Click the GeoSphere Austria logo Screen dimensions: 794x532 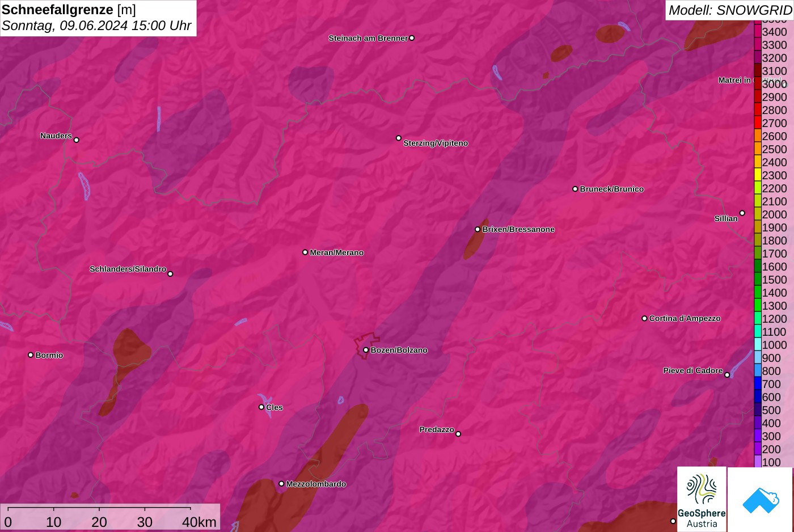click(702, 499)
